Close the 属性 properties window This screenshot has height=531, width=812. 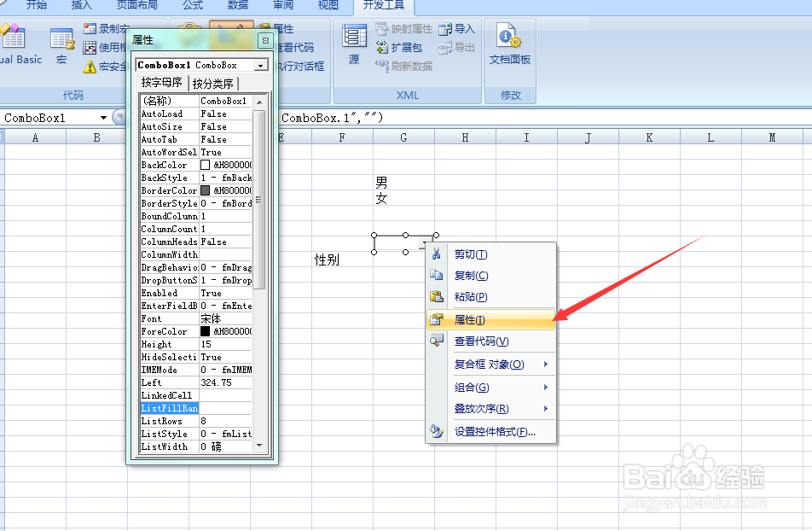tap(265, 40)
